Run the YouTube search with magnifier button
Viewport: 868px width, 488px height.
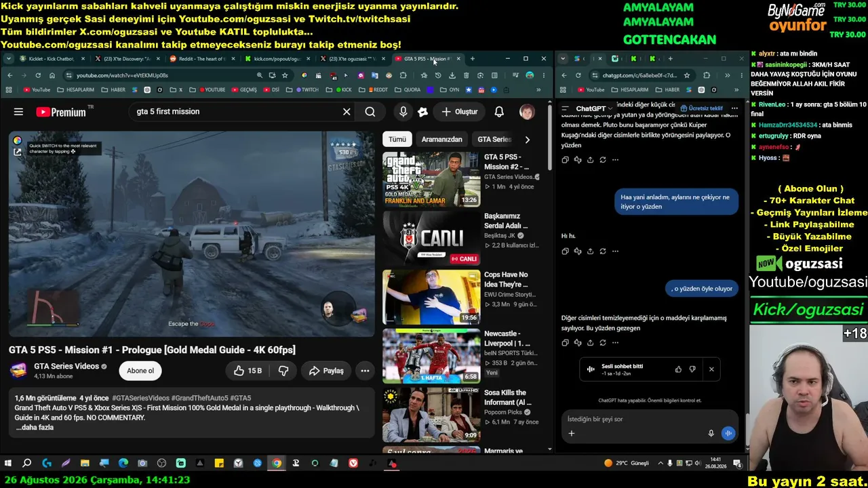point(370,112)
